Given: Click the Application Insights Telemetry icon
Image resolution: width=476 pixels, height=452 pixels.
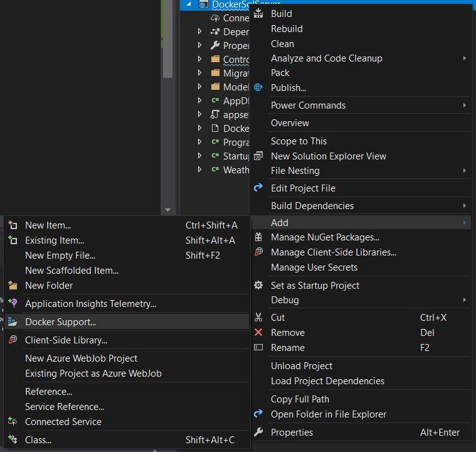Looking at the screenshot, I should [13, 304].
